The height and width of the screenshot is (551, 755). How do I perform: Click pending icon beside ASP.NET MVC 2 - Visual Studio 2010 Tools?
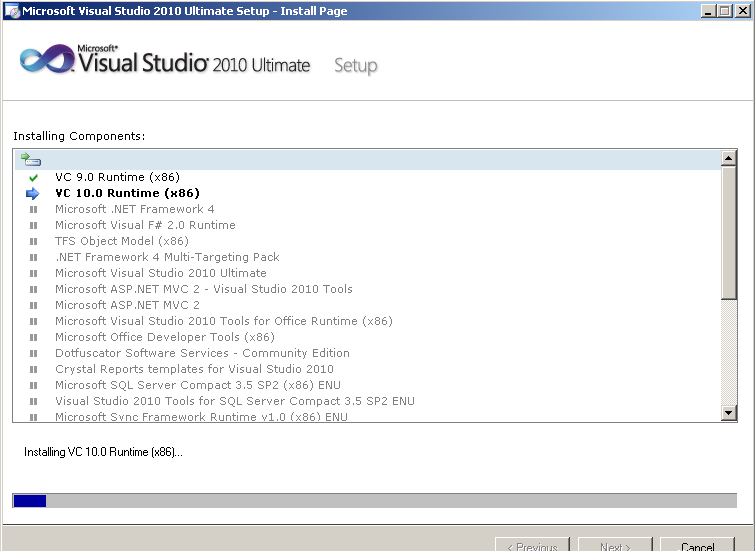[x=33, y=289]
